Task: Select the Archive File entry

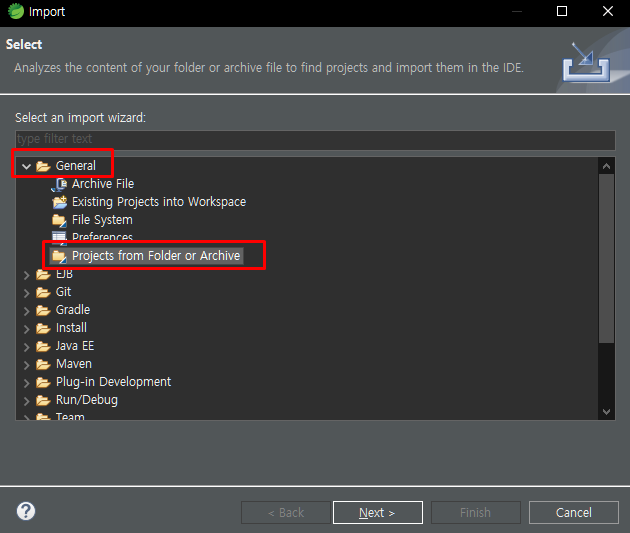Action: (x=103, y=184)
